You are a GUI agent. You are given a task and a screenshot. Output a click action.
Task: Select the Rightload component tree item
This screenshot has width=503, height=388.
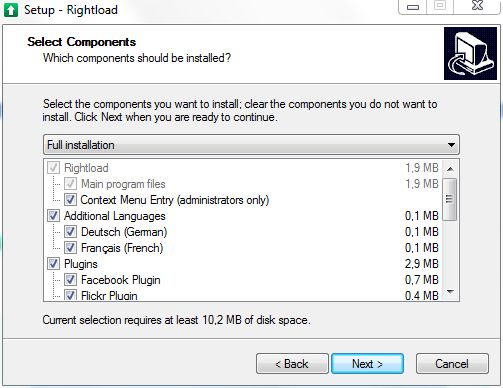pos(86,168)
